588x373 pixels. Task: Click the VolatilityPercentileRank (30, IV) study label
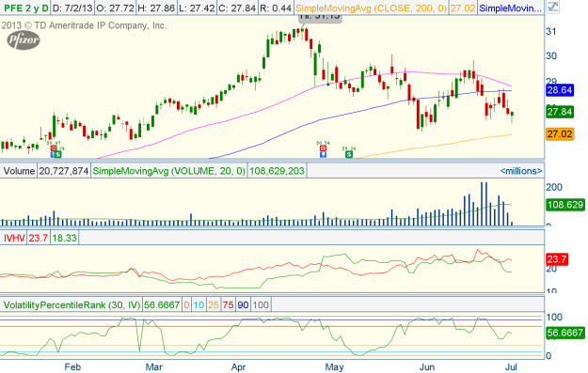point(72,304)
